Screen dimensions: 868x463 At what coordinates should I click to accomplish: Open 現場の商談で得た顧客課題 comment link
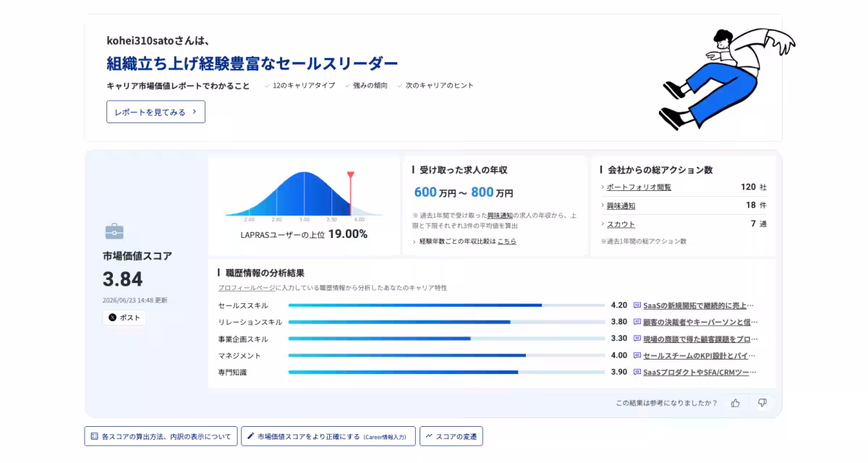click(x=700, y=339)
